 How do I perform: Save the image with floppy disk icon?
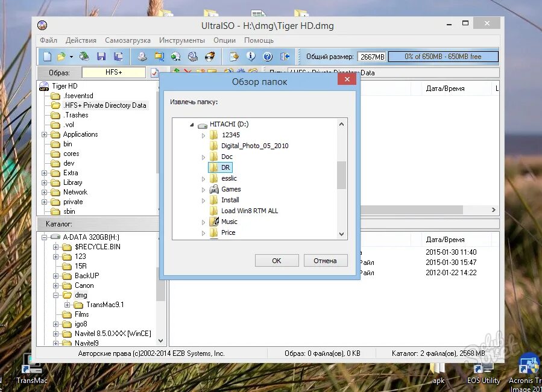101,56
